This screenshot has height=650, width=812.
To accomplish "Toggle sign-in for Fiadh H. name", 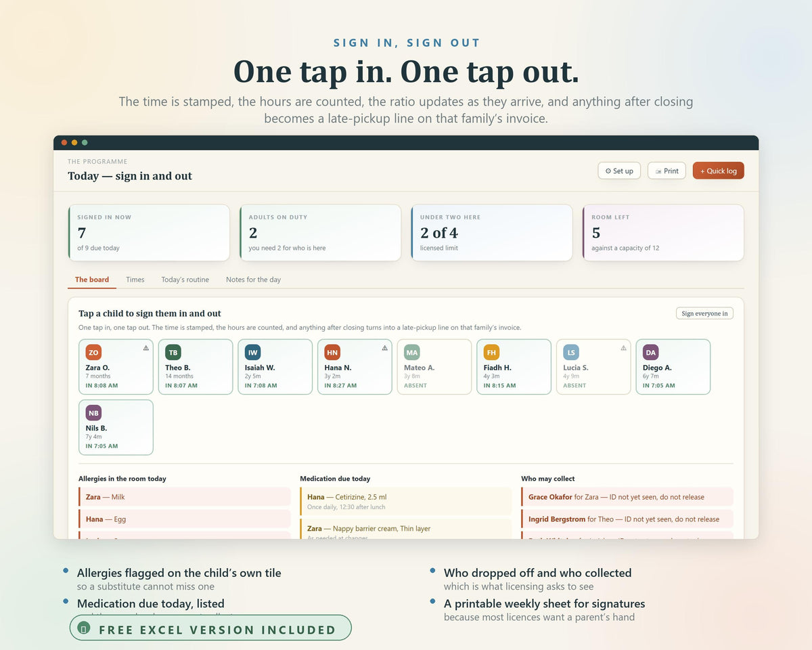I will pos(497,368).
